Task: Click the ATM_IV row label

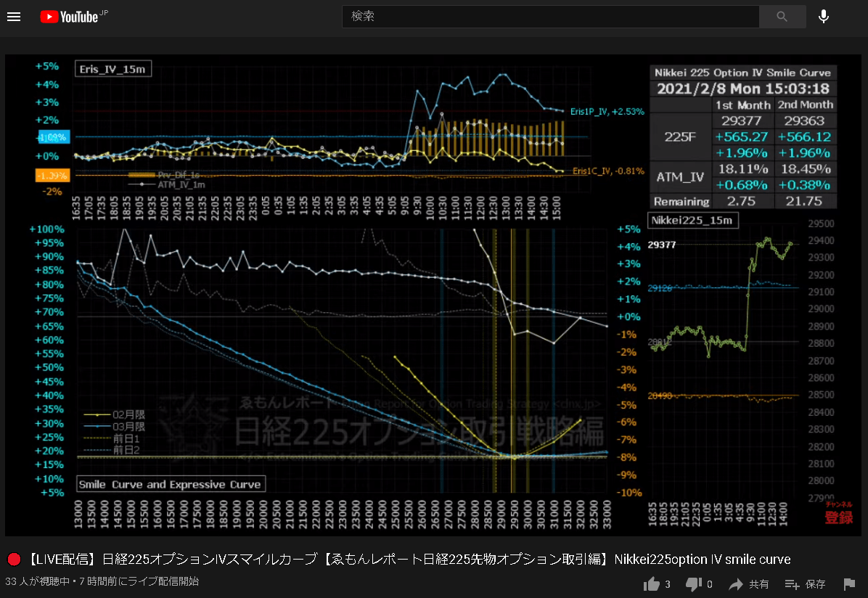Action: click(680, 177)
